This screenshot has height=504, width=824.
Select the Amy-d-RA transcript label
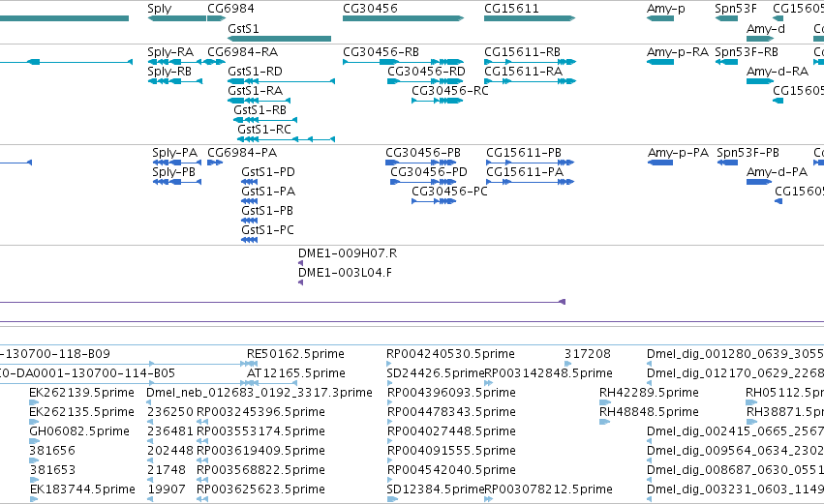[x=778, y=72]
